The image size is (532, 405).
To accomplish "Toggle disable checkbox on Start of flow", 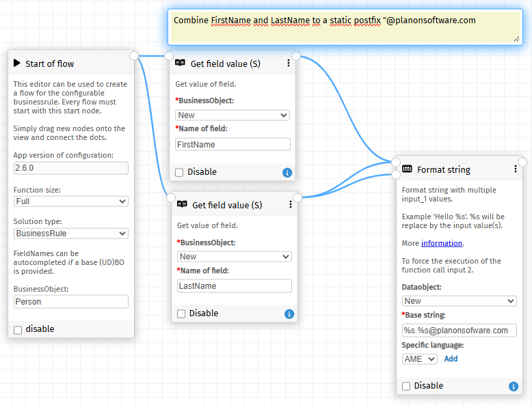I will (18, 330).
